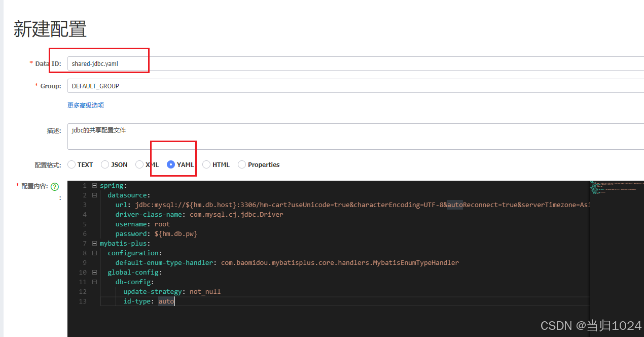
Task: Collapse the spring: block on line 1
Action: coord(94,186)
